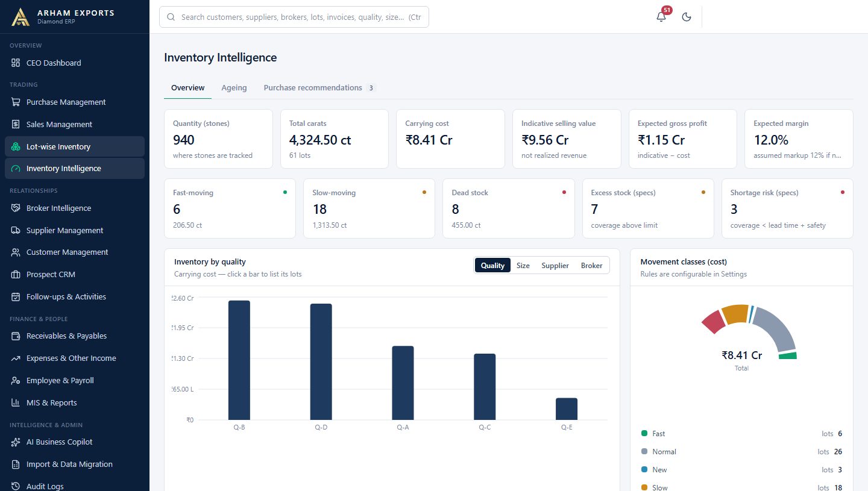This screenshot has width=868, height=491.
Task: Switch to the Ageing tab
Action: 234,87
